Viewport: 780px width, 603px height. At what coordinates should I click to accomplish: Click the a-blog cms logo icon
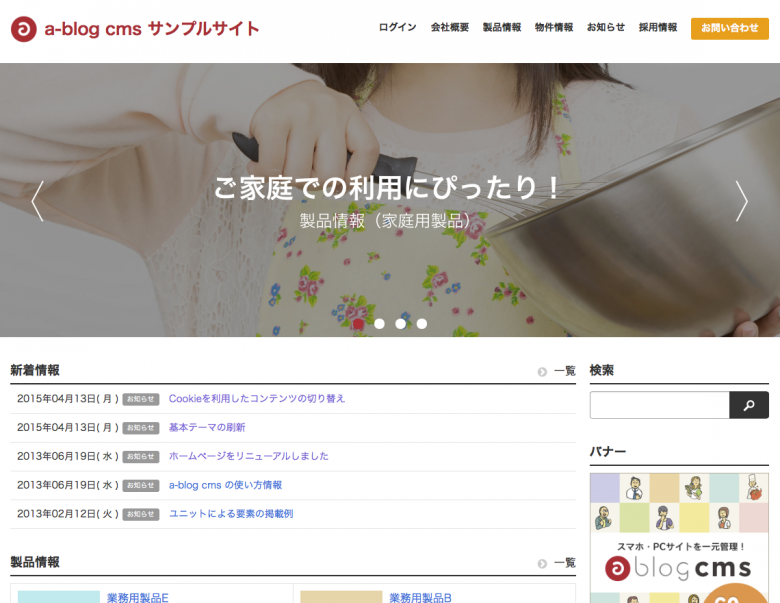[x=24, y=29]
